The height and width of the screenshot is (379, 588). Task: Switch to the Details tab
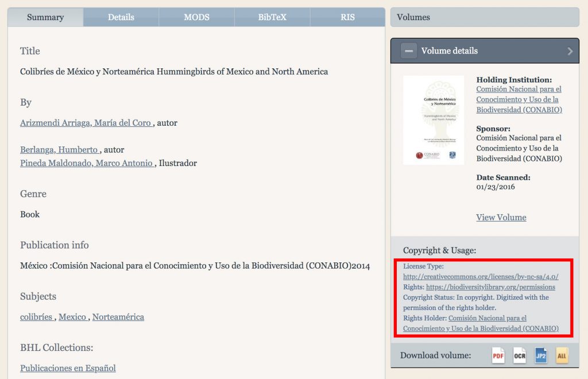point(121,17)
